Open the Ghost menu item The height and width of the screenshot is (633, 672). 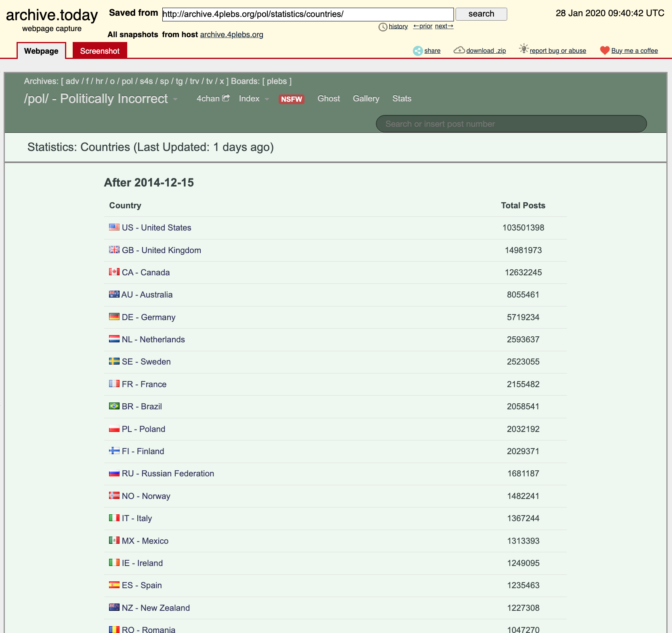329,99
